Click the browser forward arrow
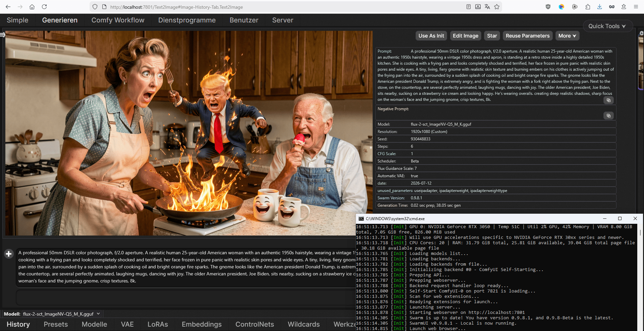The width and height of the screenshot is (644, 331). click(x=20, y=7)
